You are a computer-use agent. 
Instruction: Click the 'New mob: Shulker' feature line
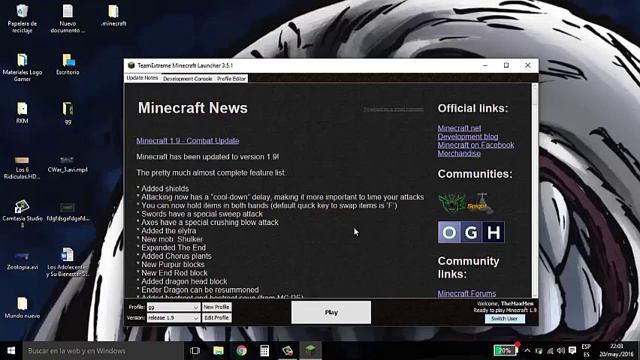pyautogui.click(x=169, y=239)
